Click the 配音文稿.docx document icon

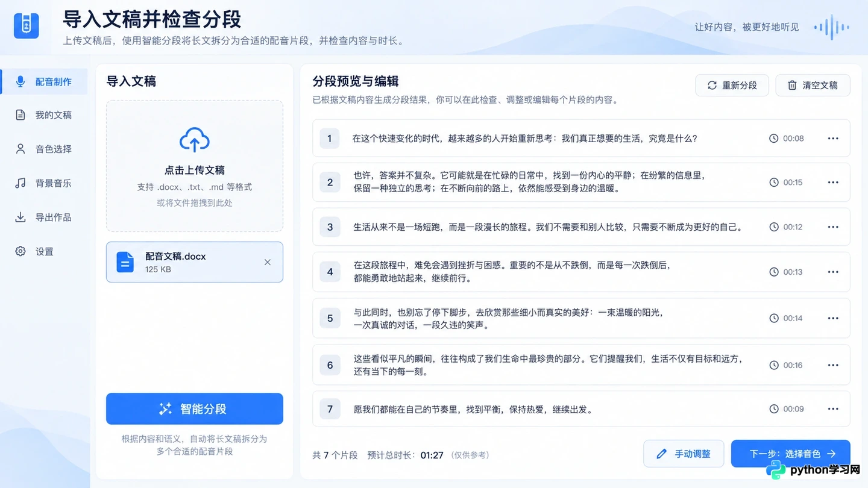(x=125, y=262)
